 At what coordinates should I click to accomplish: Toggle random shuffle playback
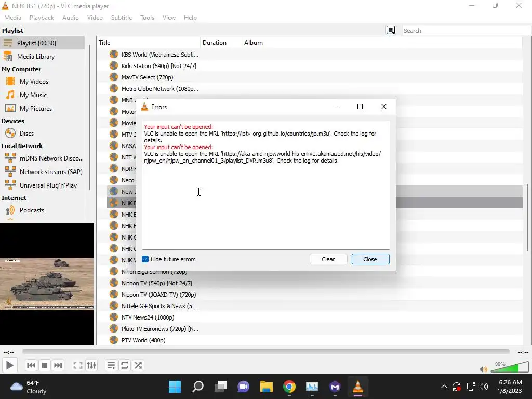138,365
